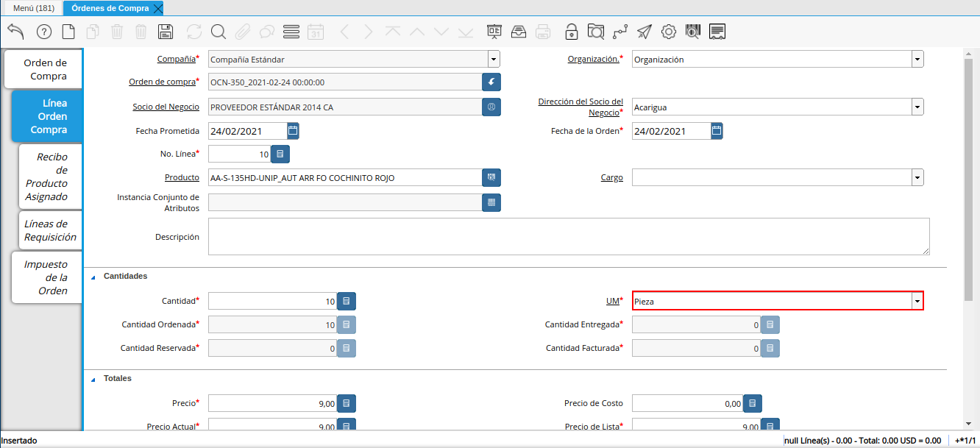Create a new record with the page icon
This screenshot has width=980, height=448.
[68, 32]
